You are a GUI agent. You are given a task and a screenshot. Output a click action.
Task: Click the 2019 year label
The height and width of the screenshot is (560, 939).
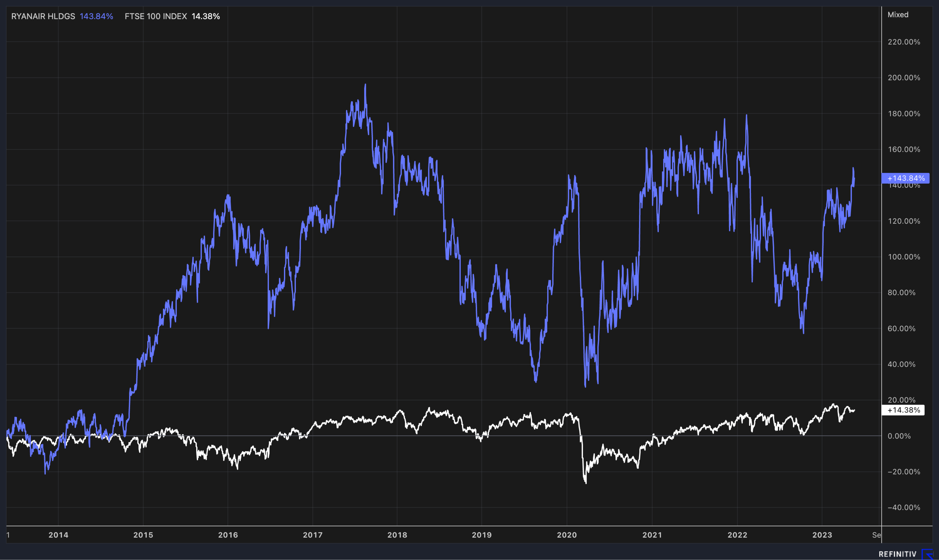pyautogui.click(x=482, y=535)
